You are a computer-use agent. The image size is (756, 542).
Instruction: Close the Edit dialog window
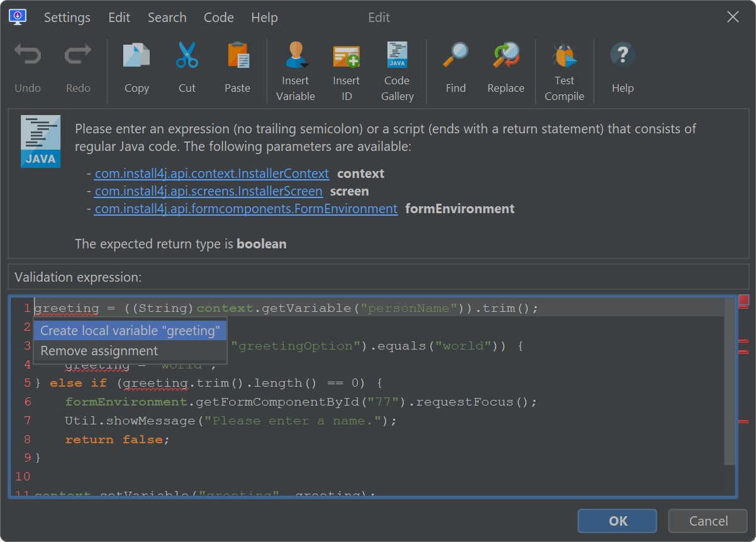click(x=733, y=17)
